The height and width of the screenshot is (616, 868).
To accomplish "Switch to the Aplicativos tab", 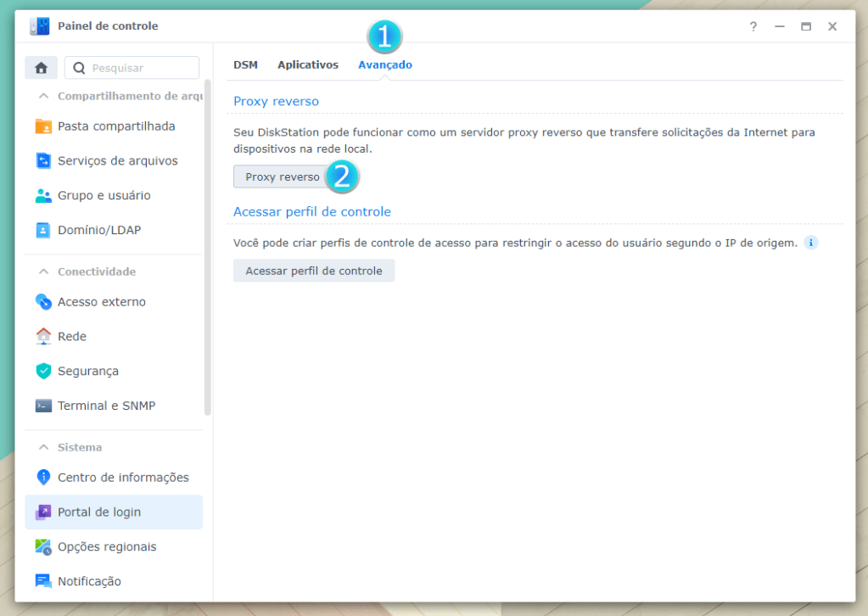I will tap(308, 64).
